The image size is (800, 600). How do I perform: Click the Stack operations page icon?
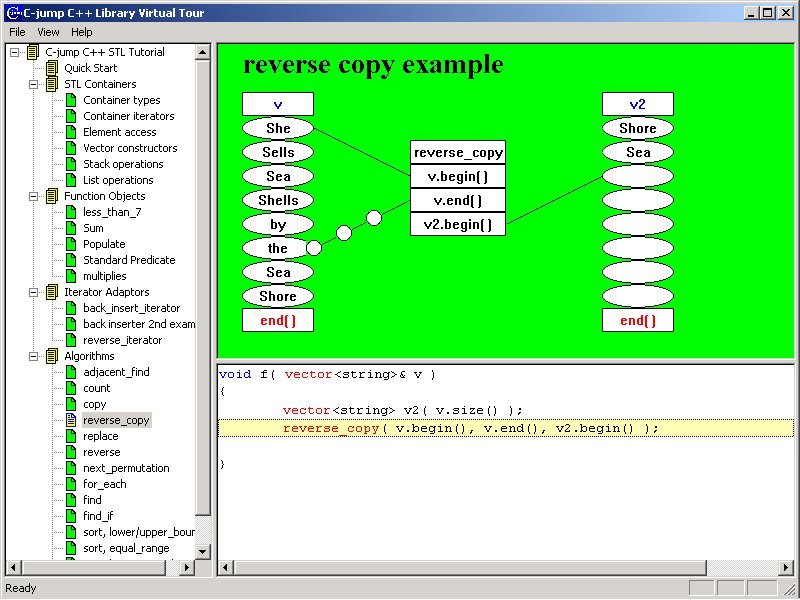coord(71,164)
